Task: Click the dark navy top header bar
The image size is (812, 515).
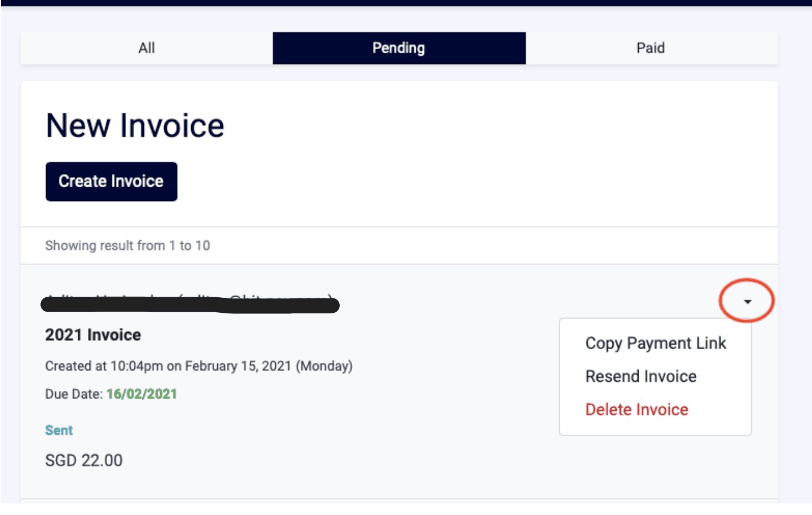Action: [406, 3]
